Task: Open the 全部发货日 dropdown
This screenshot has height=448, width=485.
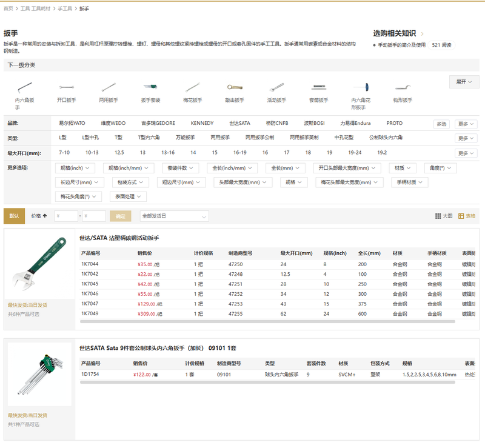Action: [x=174, y=216]
